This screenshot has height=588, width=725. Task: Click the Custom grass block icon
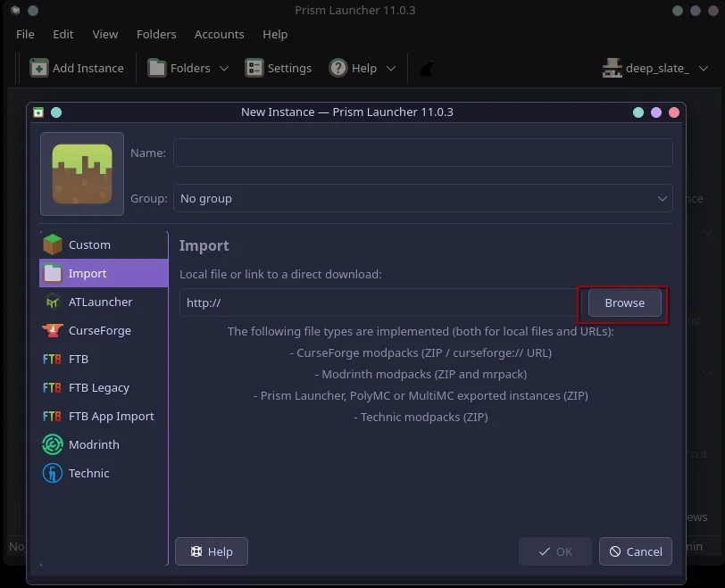(53, 244)
